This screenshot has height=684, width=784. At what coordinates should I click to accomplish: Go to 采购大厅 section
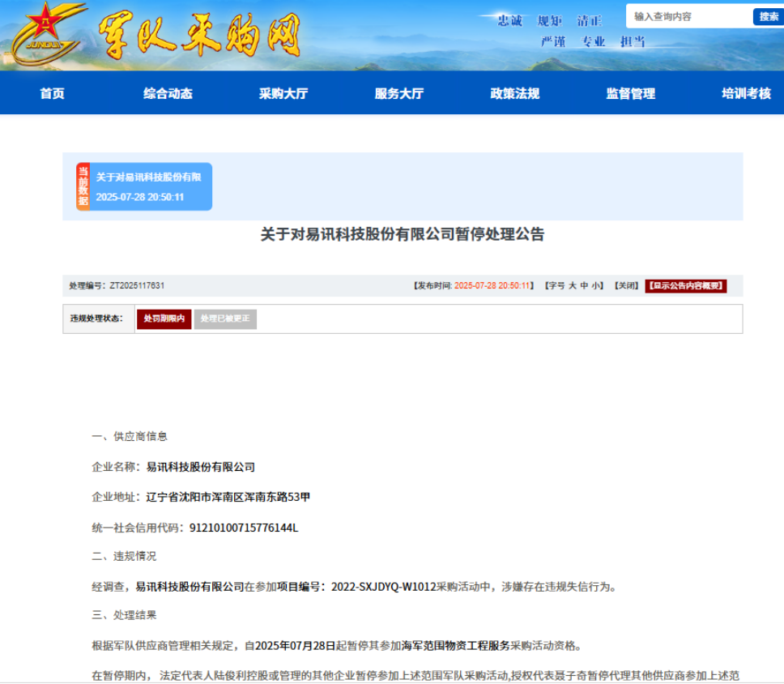coord(283,93)
